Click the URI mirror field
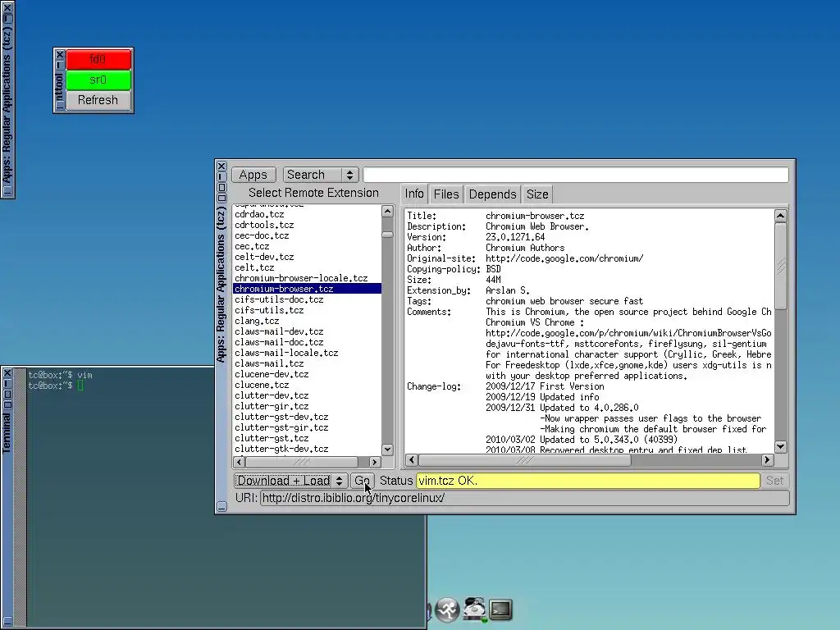The image size is (840, 630). point(524,498)
